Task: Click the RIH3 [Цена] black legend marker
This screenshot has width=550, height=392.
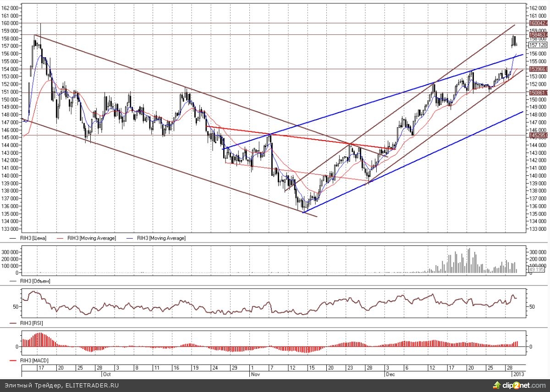Action: 14,238
